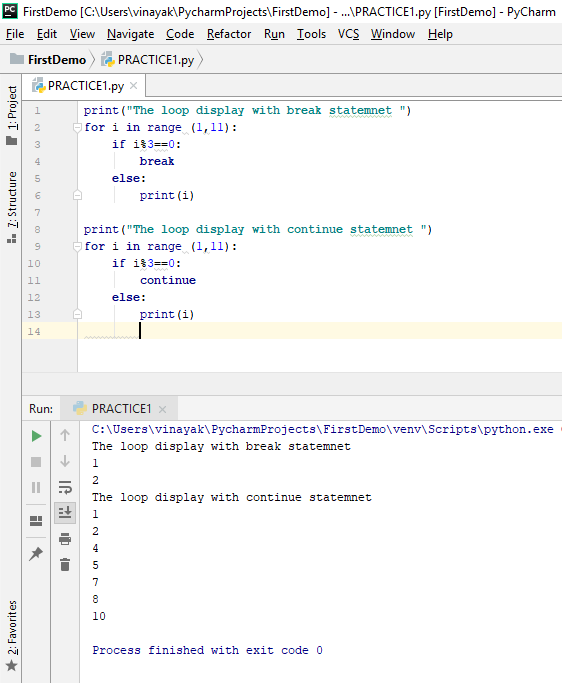Open the Run menu
The width and height of the screenshot is (562, 683).
274,34
